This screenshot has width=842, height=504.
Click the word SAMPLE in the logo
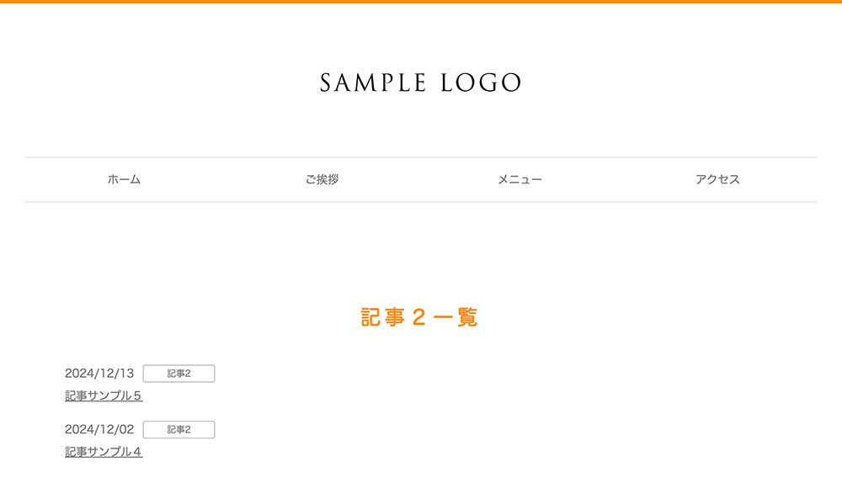[373, 82]
